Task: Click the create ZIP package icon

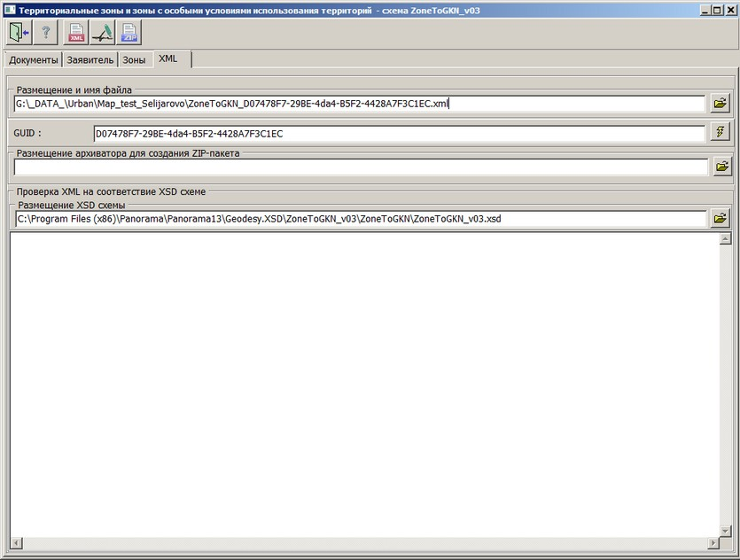Action: [x=130, y=33]
